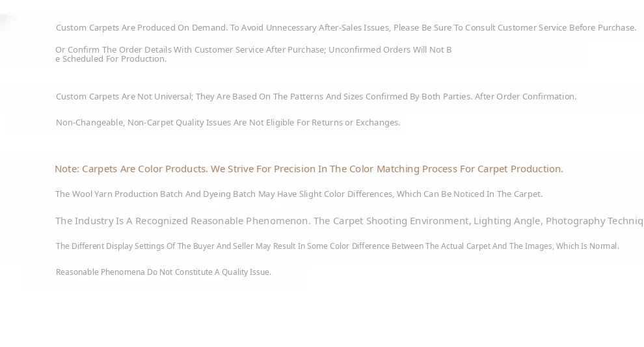
Task: Click 'Unconfirmed Orders Will Not B' phrase
Action: coord(390,49)
